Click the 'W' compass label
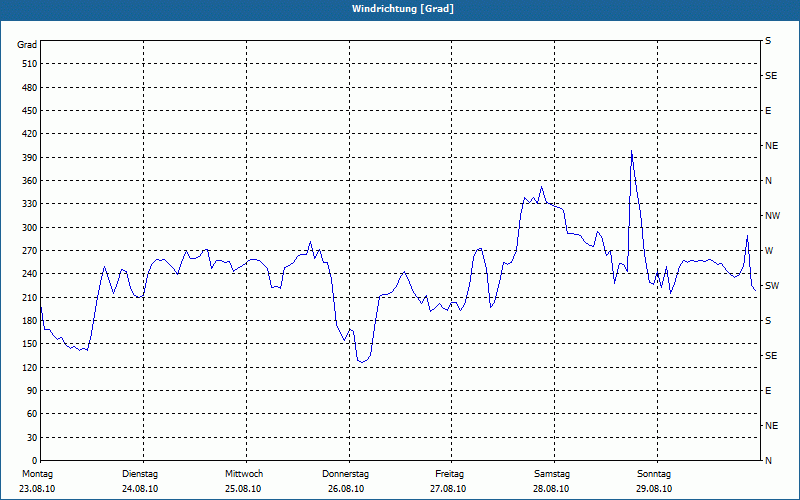 (769, 251)
